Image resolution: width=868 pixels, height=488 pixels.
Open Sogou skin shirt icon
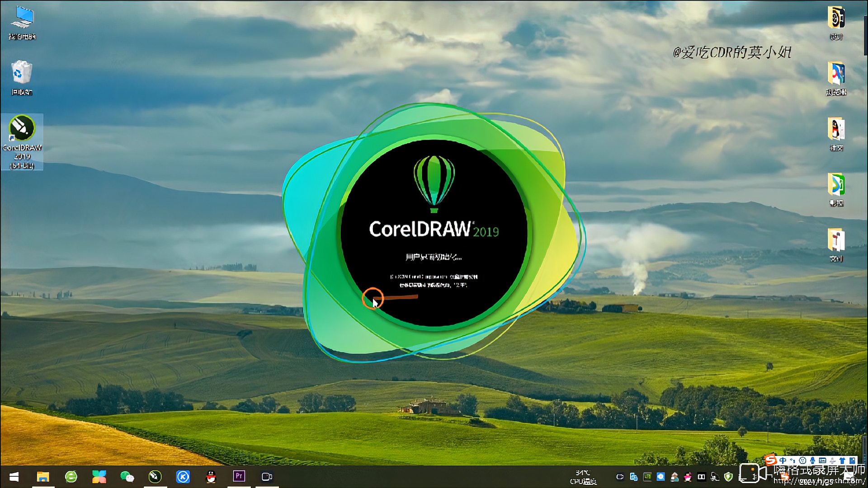click(x=842, y=461)
